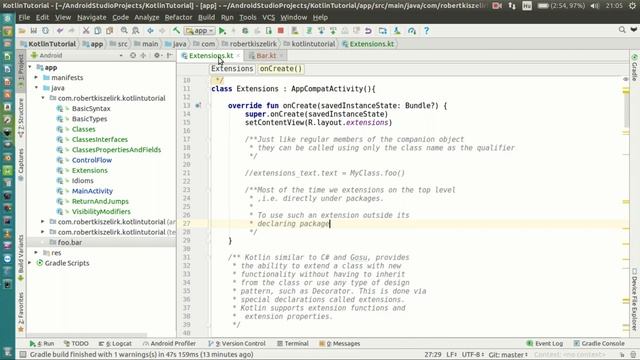The width and height of the screenshot is (640, 360).
Task: Open the Logcat tool window
Action: click(x=115, y=343)
